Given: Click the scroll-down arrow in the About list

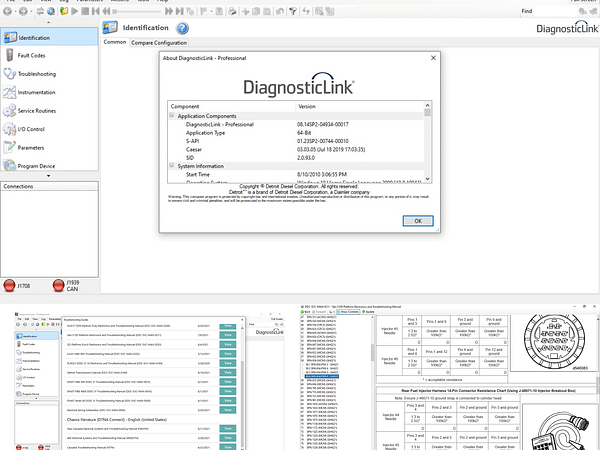Looking at the screenshot, I should click(x=427, y=179).
